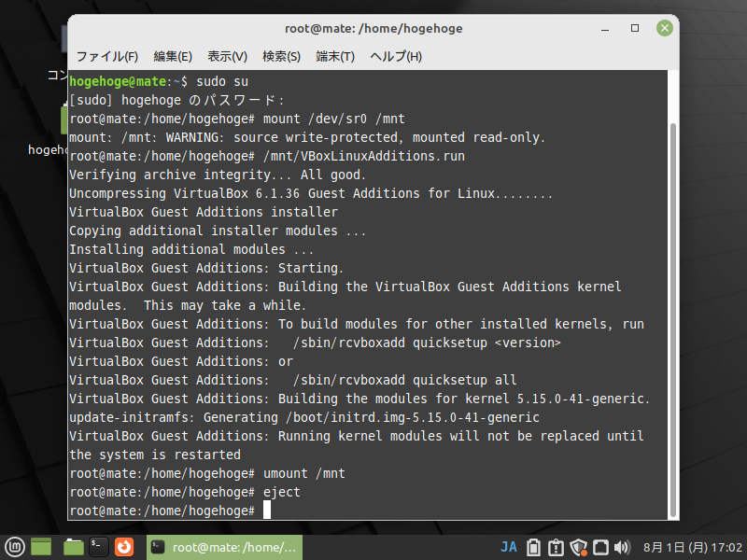
Task: Click the 'Uncompressing VirtualBox 6.1.36' line
Action: click(311, 193)
